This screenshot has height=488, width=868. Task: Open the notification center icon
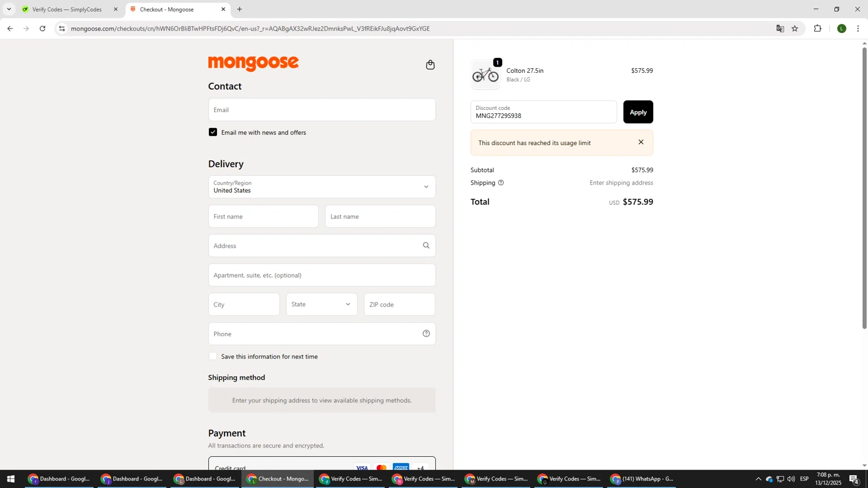click(854, 479)
